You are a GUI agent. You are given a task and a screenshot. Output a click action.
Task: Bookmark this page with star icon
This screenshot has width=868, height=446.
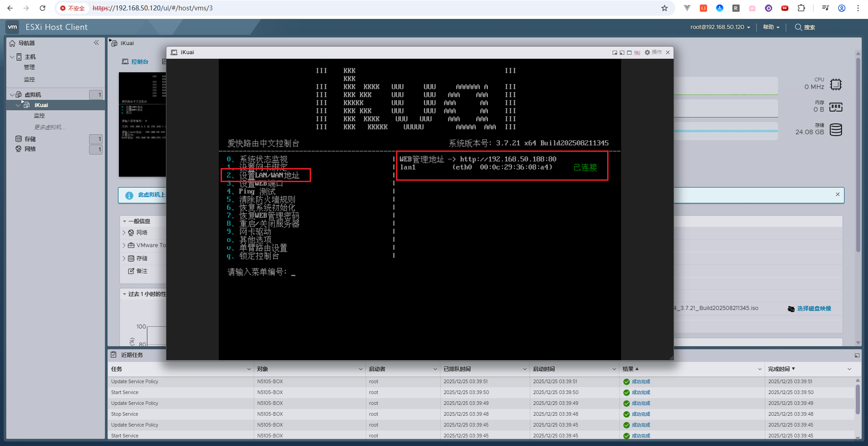click(664, 8)
